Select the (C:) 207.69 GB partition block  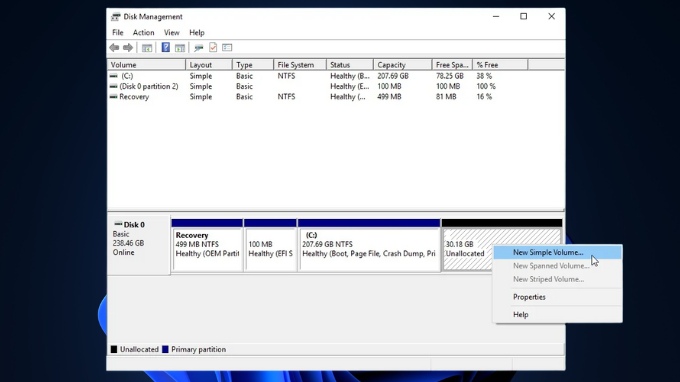[369, 245]
